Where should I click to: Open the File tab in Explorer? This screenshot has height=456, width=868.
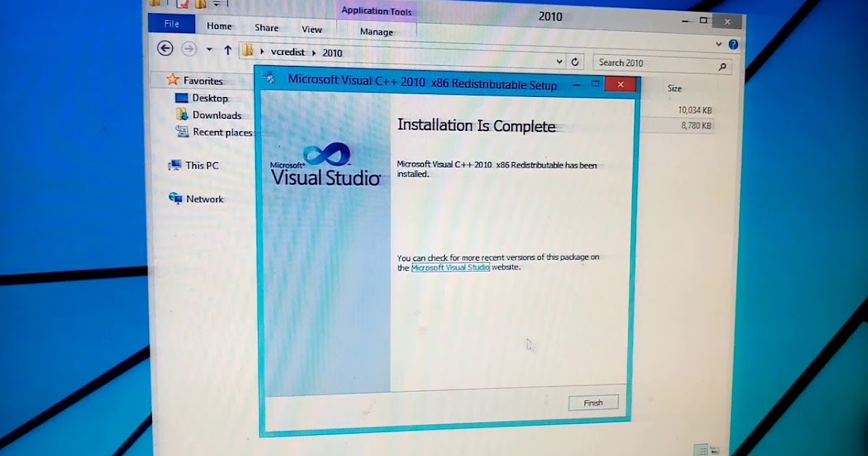point(171,24)
